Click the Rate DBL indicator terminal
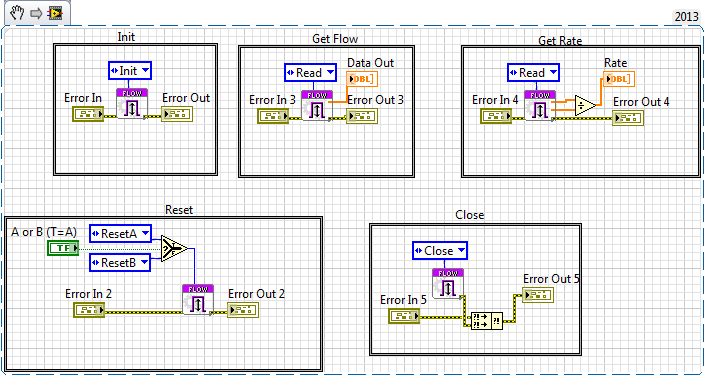The image size is (705, 376). (619, 79)
